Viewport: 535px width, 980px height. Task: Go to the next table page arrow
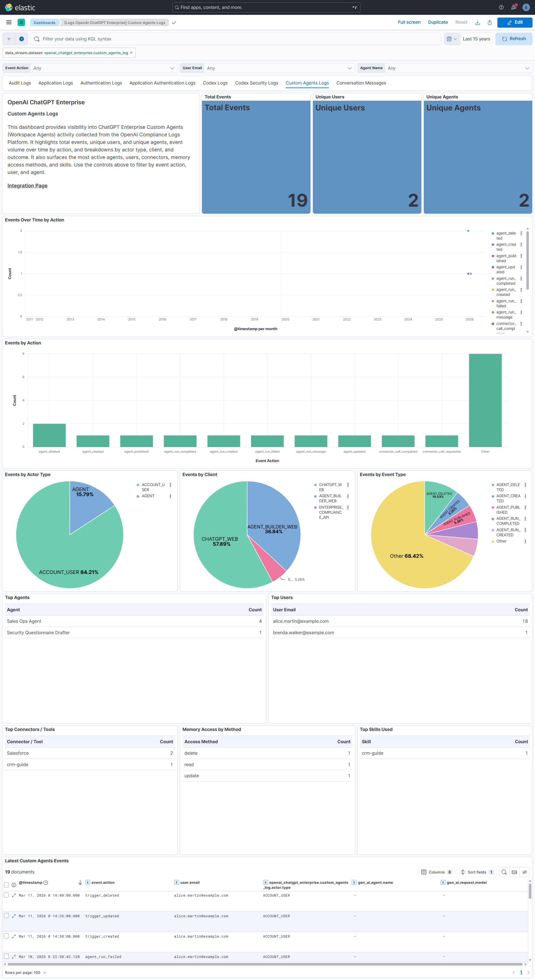528,972
